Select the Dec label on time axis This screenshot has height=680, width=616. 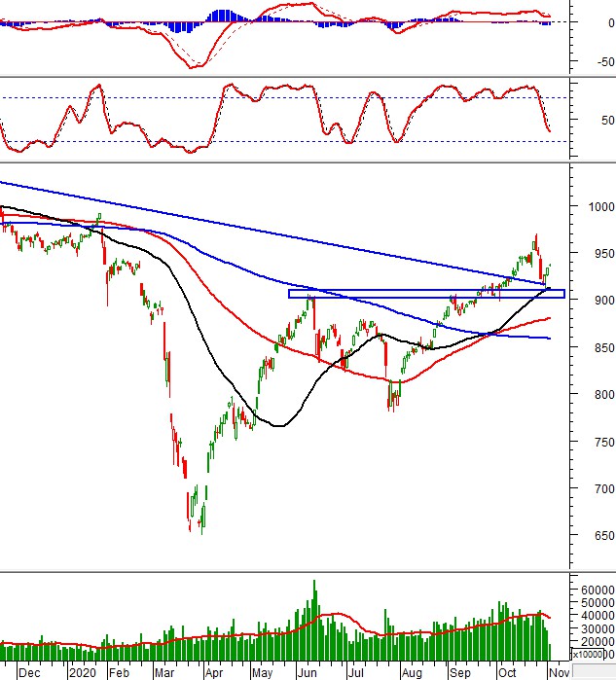point(29,672)
